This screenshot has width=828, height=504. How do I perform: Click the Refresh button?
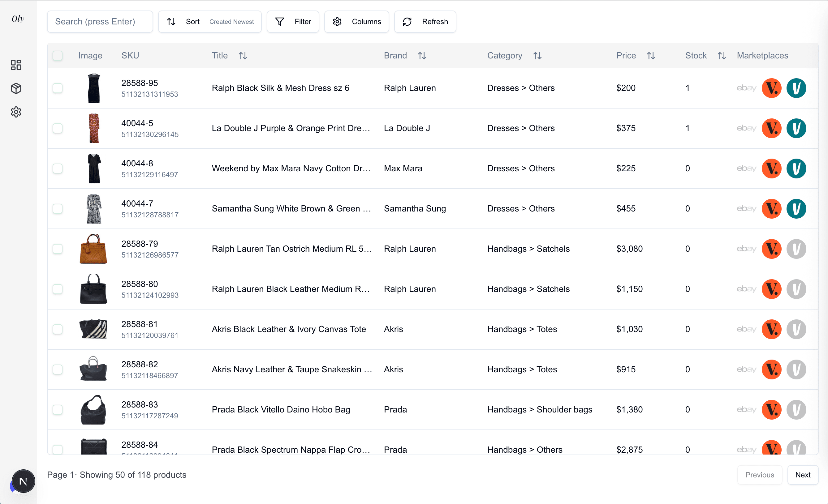[425, 22]
